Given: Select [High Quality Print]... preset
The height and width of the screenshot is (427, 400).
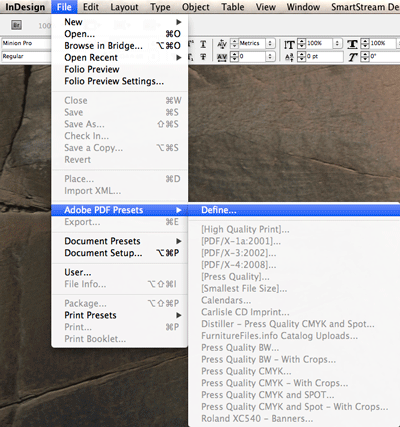Looking at the screenshot, I should click(294, 229).
